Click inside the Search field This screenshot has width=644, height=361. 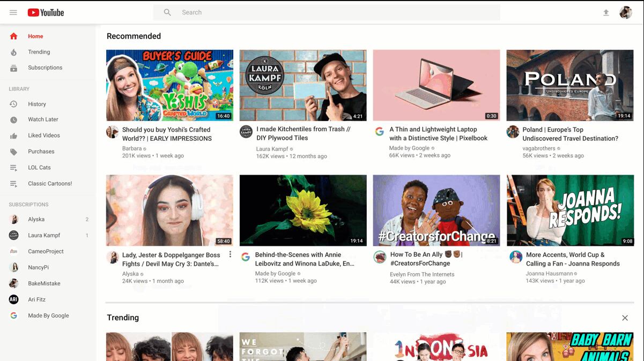[322, 12]
